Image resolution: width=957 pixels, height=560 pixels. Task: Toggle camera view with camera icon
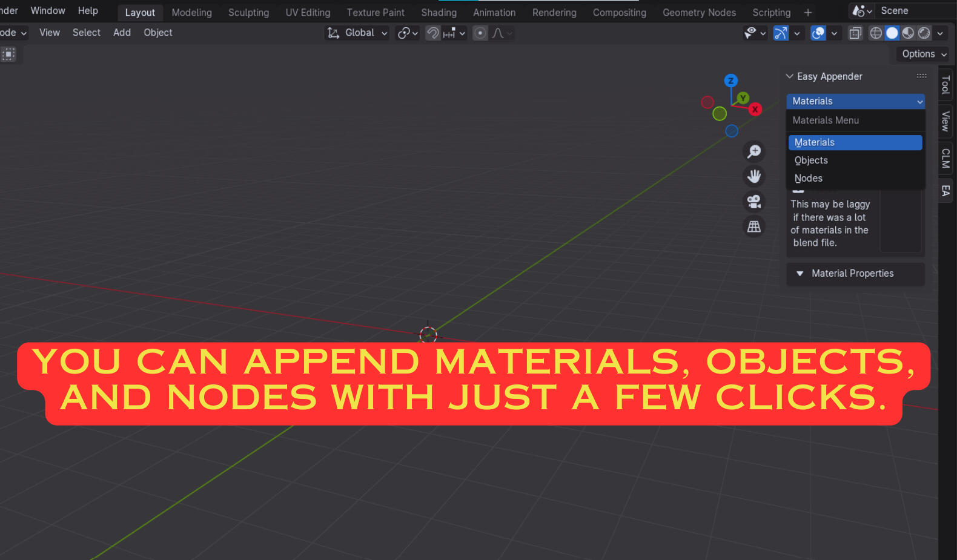click(754, 202)
